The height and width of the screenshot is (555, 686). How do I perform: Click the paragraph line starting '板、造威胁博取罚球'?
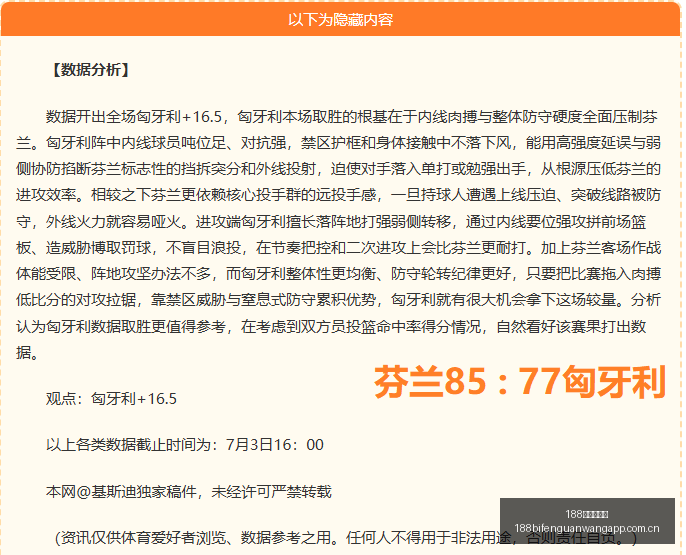pos(338,248)
